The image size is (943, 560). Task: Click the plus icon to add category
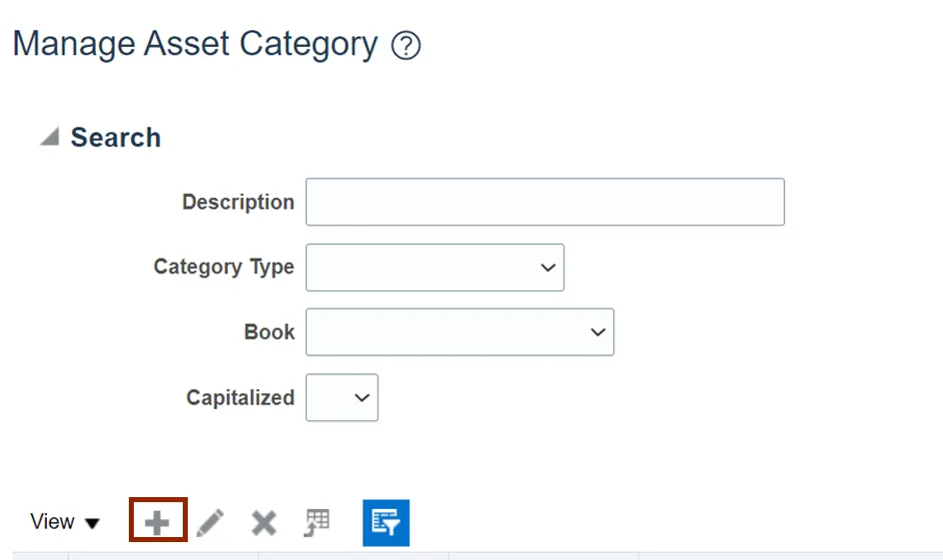pos(158,522)
